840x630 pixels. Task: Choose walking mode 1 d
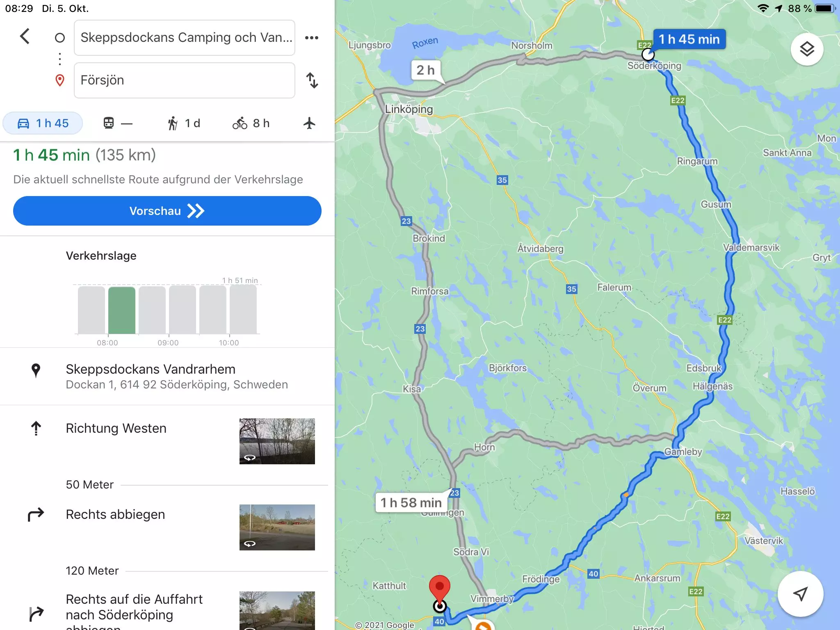pos(184,123)
